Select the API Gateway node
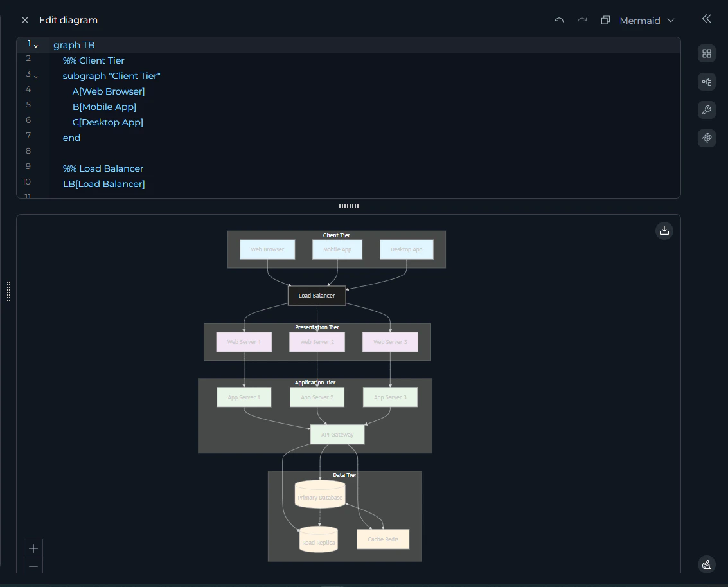This screenshot has width=728, height=587. [337, 435]
